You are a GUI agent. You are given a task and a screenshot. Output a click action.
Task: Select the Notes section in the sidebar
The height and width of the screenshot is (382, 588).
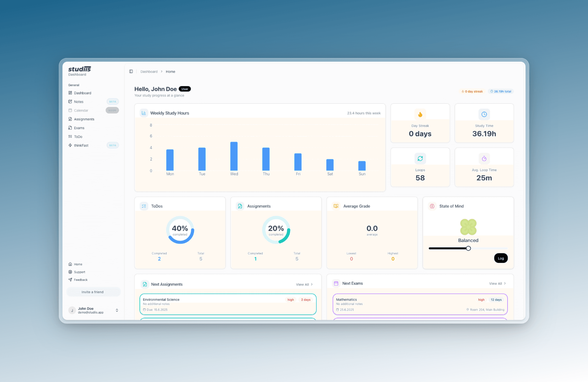point(79,101)
